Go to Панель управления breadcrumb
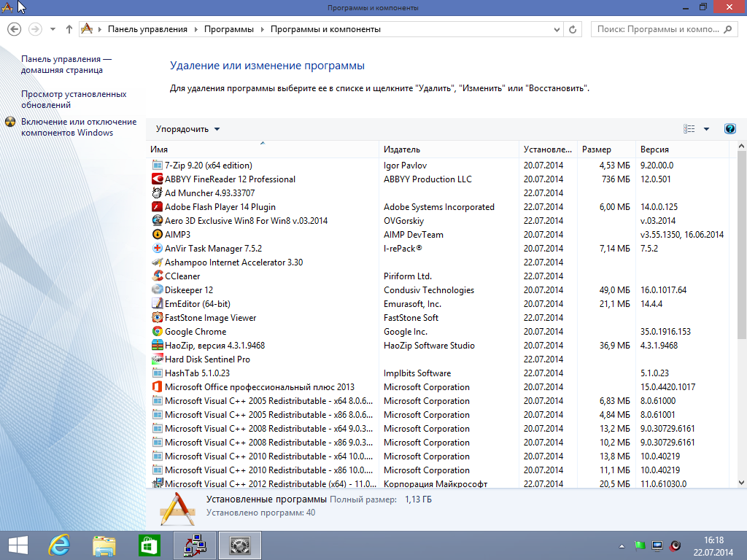 (147, 29)
